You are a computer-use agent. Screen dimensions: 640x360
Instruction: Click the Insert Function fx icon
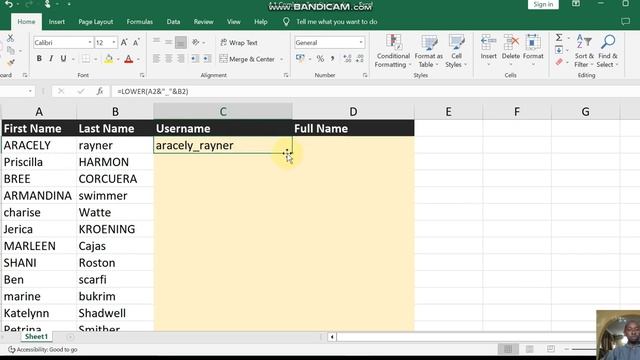[x=100, y=91]
